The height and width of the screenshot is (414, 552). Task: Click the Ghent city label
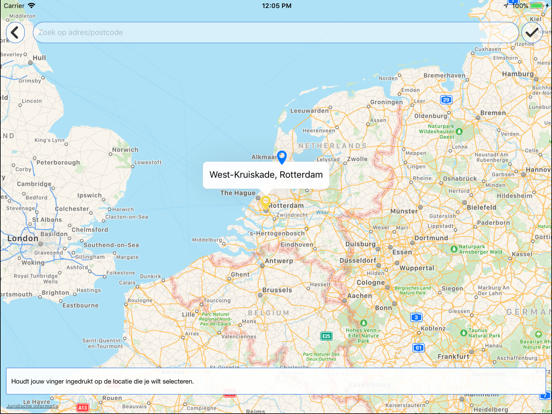tap(240, 275)
